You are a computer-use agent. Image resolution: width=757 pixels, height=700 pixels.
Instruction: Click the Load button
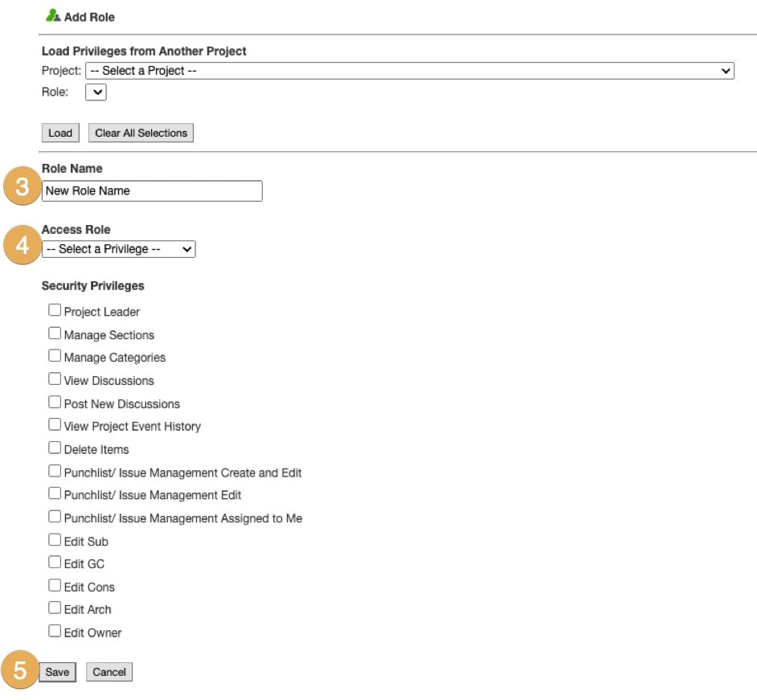(x=60, y=133)
